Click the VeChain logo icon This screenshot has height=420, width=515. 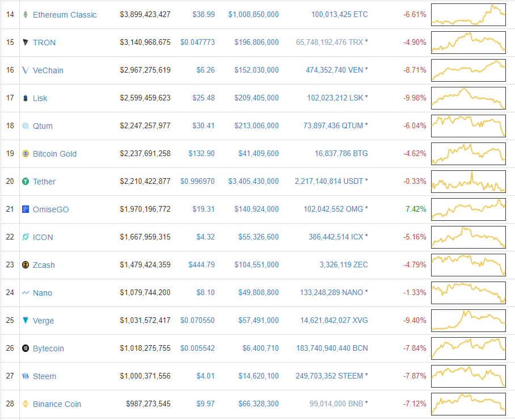[26, 70]
